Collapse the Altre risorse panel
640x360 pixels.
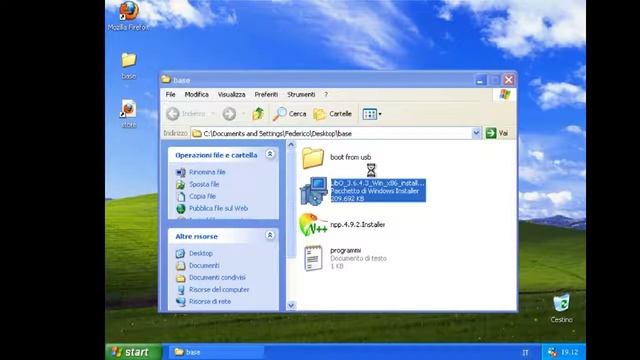coord(270,235)
